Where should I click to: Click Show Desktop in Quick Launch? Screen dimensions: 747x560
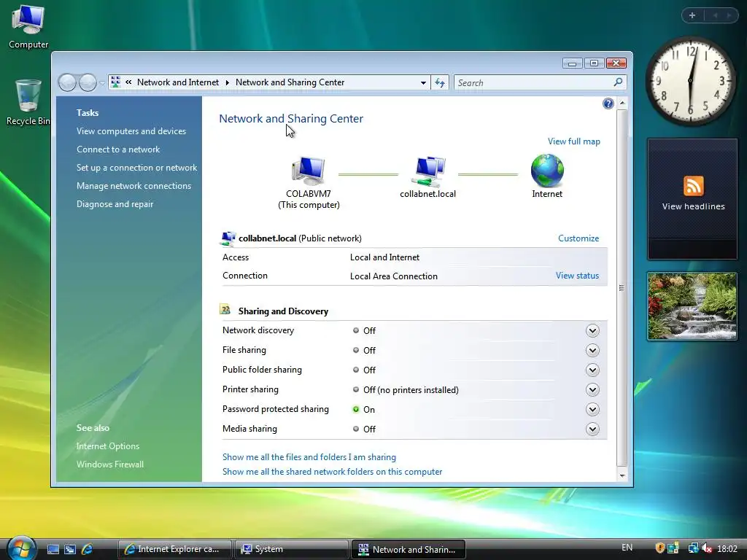pyautogui.click(x=53, y=549)
